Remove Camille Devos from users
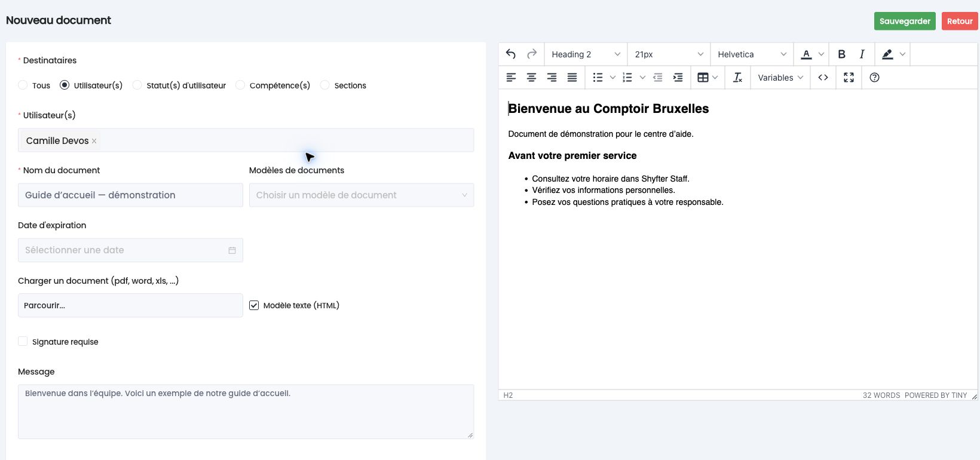Viewport: 980px width, 460px height. click(x=94, y=141)
